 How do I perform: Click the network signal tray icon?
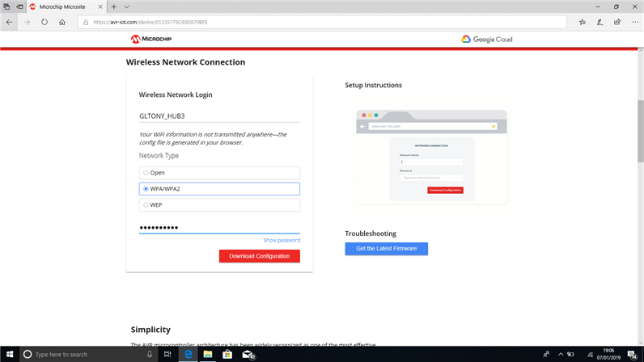pyautogui.click(x=590, y=354)
